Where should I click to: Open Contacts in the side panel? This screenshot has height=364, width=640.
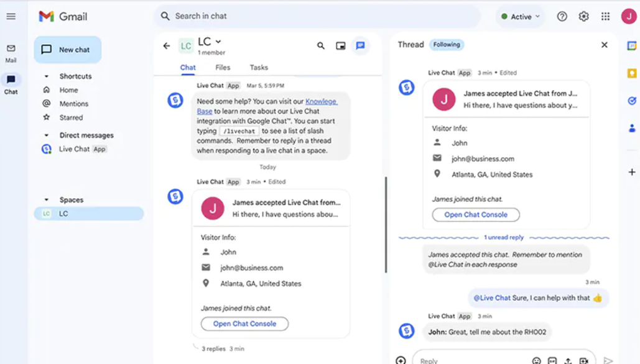click(631, 129)
